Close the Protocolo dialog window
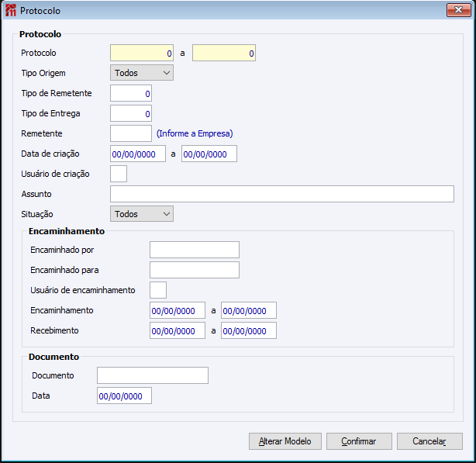The width and height of the screenshot is (476, 463). (458, 10)
